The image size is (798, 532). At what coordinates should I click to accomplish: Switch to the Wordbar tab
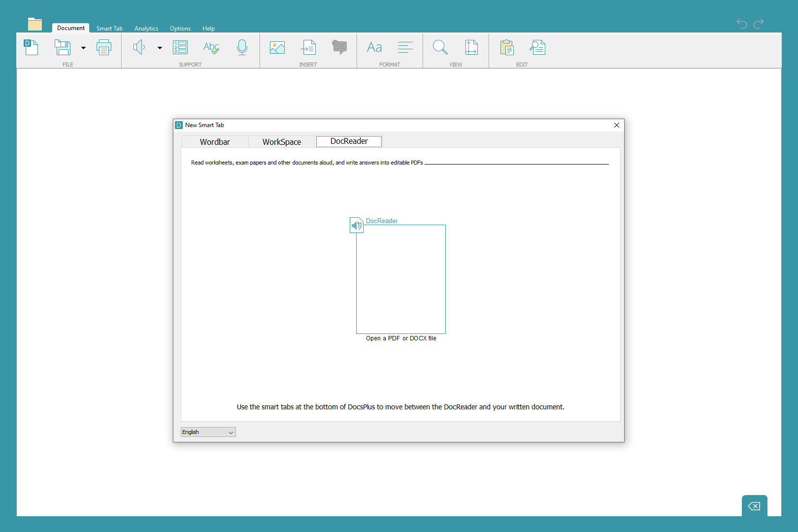tap(215, 142)
